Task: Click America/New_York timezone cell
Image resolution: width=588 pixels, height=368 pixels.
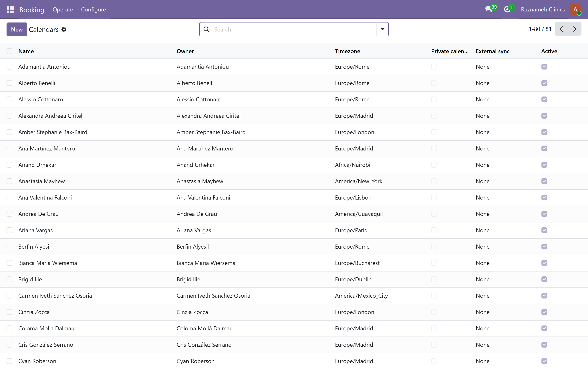Action: (x=359, y=181)
